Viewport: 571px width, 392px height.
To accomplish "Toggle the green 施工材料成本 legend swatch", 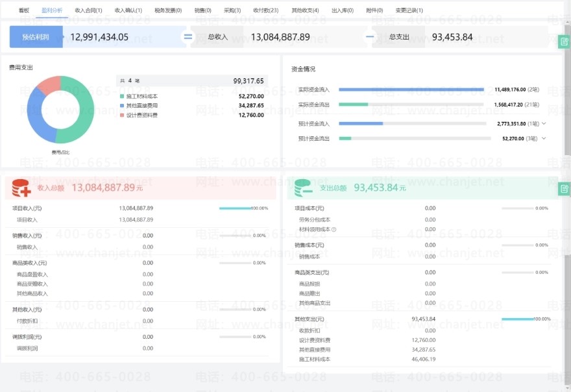I will (121, 96).
